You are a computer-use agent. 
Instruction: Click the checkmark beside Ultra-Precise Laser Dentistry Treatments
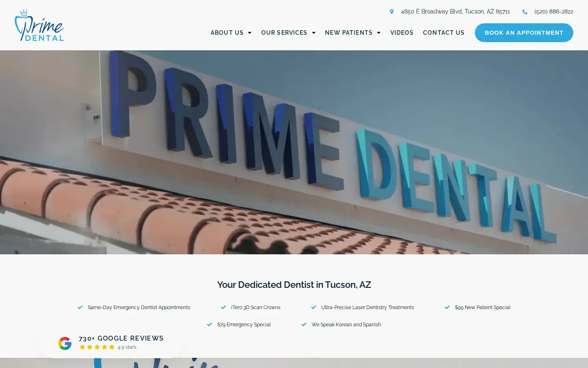(x=314, y=307)
